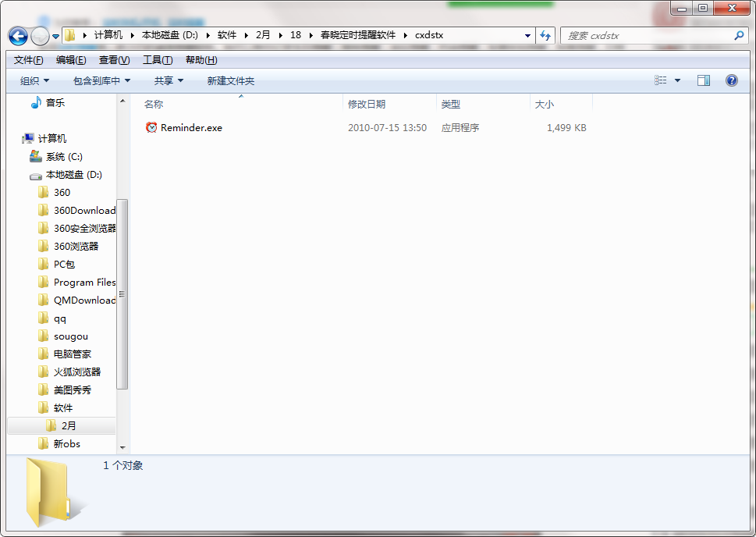Open the 电脑管家 folder in the tree
The width and height of the screenshot is (756, 537).
pyautogui.click(x=73, y=354)
